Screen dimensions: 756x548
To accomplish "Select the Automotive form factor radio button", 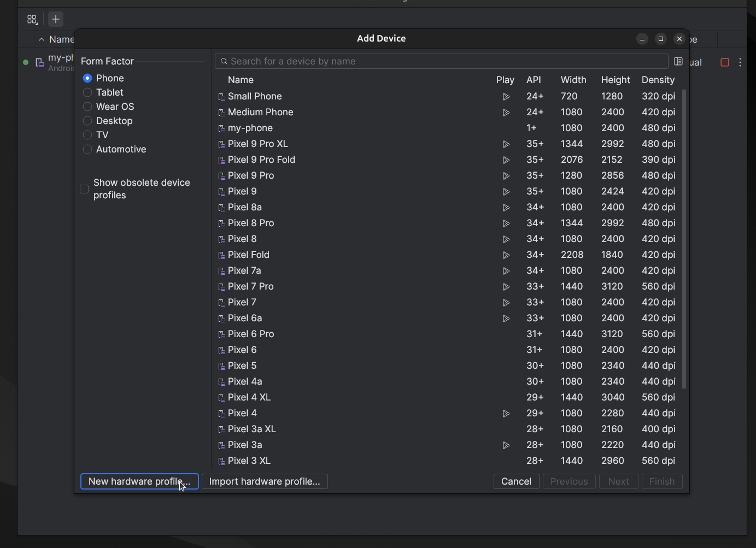I will point(87,149).
